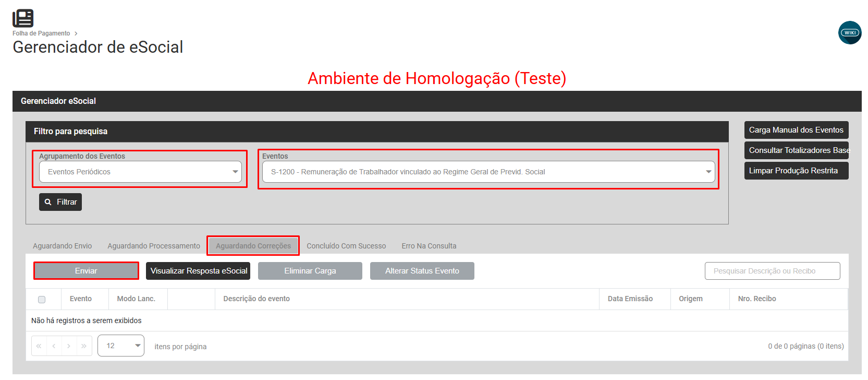Click Carga Manual dos Eventos button
868x380 pixels.
[796, 130]
